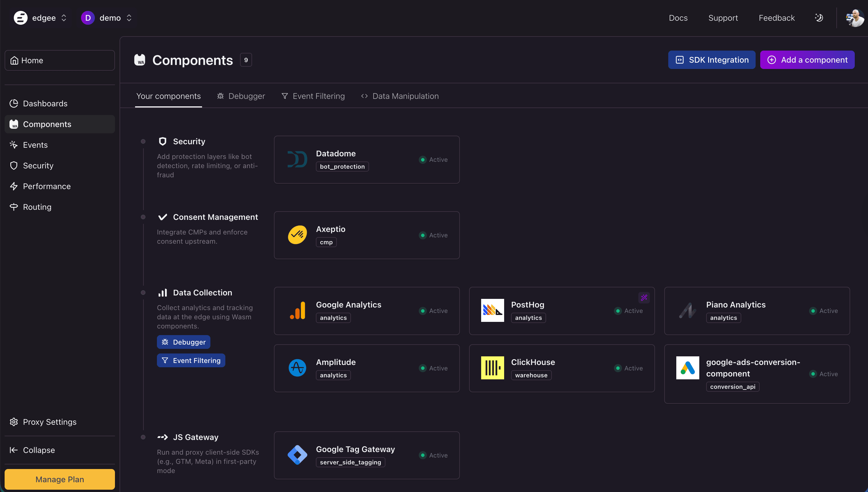Image resolution: width=868 pixels, height=492 pixels.
Task: Click the edgee logo icon
Action: coord(20,18)
